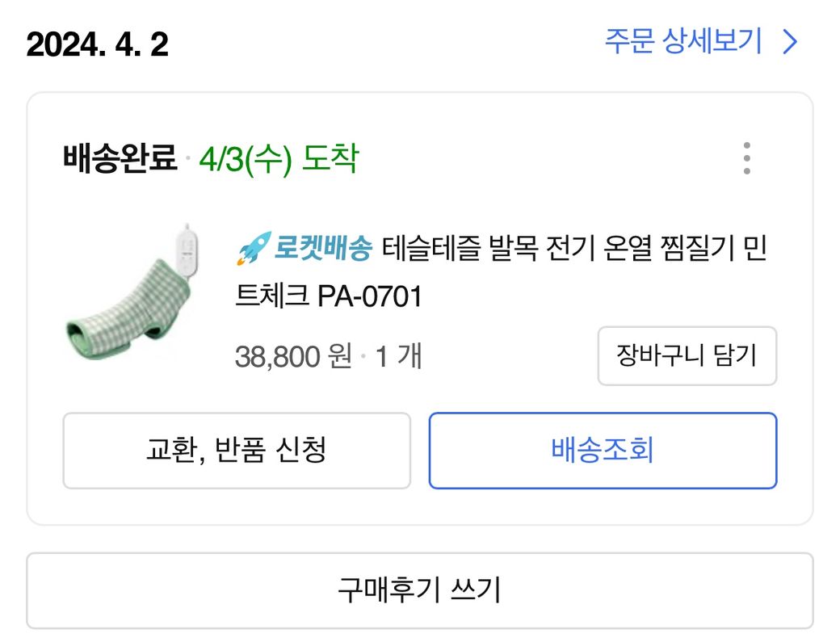Click the 장바구니 담기 button
The width and height of the screenshot is (840, 638).
point(687,356)
